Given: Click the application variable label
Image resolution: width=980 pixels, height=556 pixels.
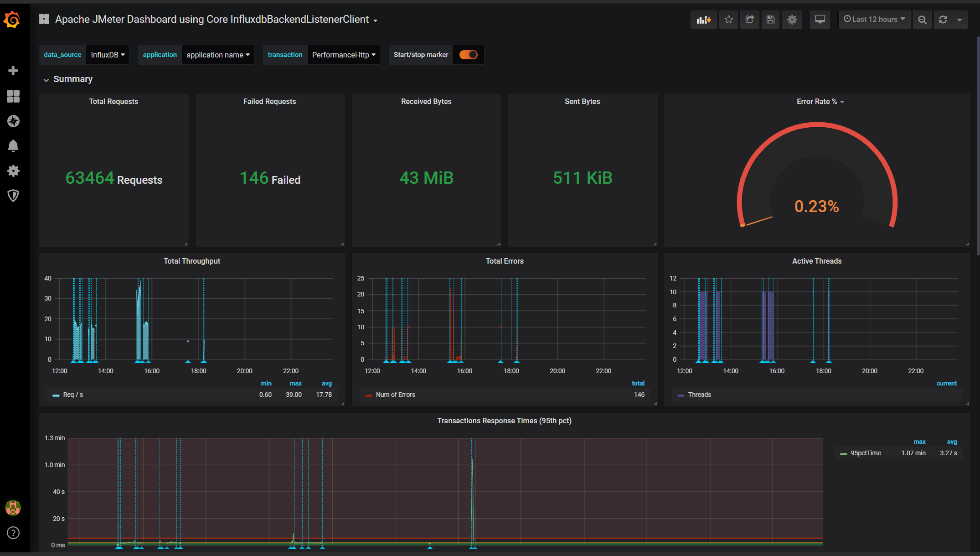Looking at the screenshot, I should click(x=160, y=55).
